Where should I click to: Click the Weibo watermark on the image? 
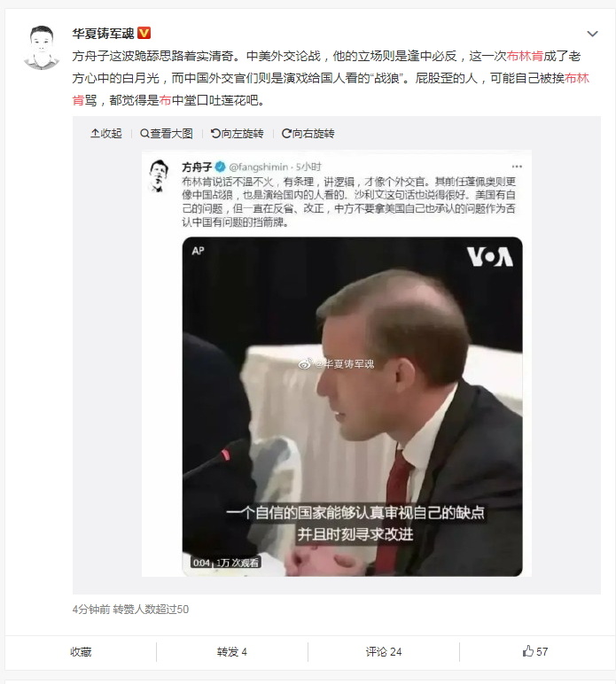click(x=336, y=364)
